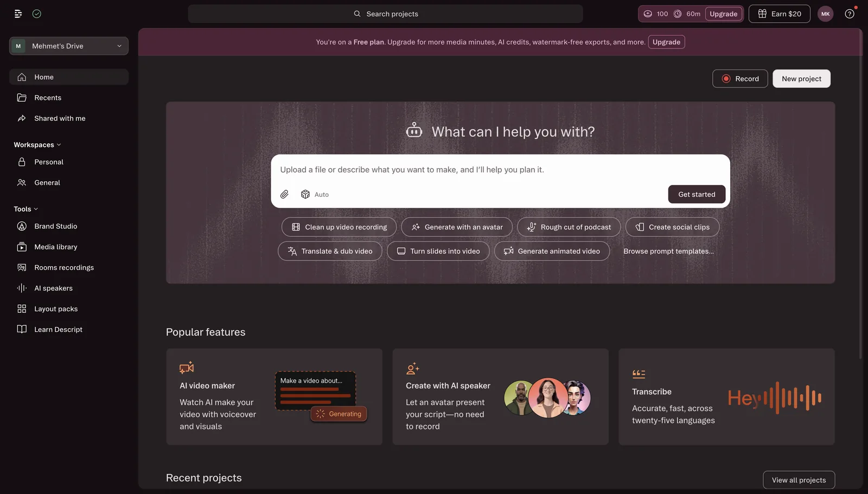The width and height of the screenshot is (868, 494).
Task: Click the General workspace people icon
Action: (22, 183)
